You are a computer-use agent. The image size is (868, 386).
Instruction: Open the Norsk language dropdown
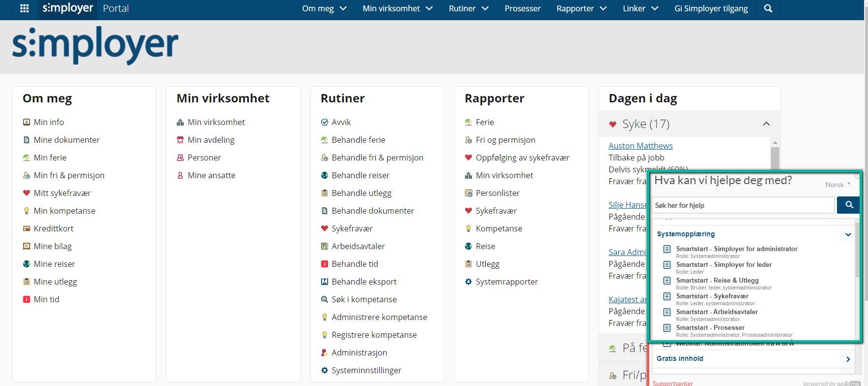pos(837,185)
